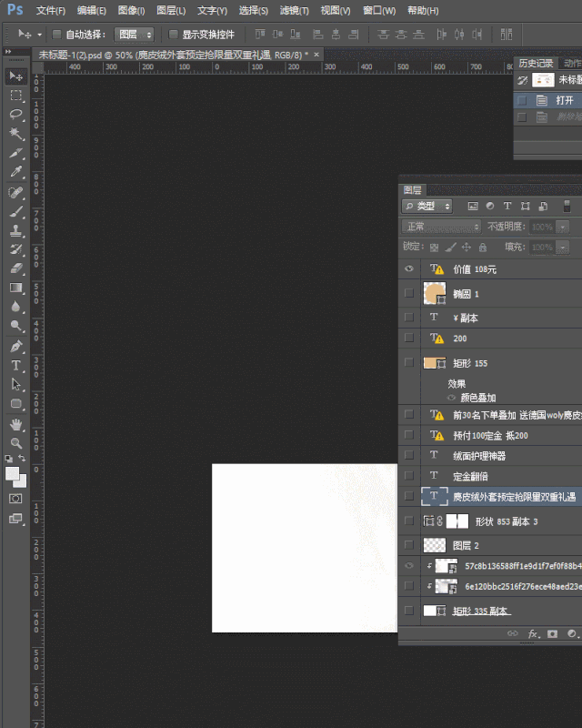The image size is (582, 728).
Task: Add a layer style with fx button
Action: (x=533, y=633)
